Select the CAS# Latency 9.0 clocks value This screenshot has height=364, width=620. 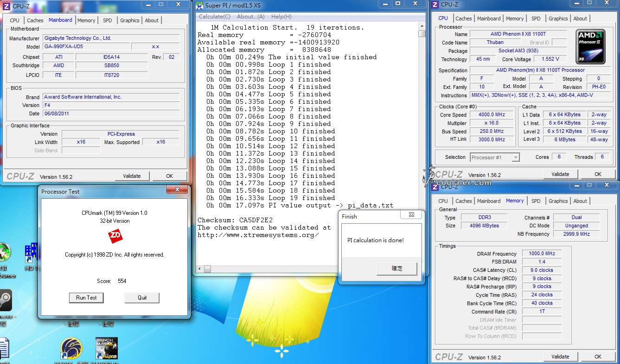pos(542,270)
